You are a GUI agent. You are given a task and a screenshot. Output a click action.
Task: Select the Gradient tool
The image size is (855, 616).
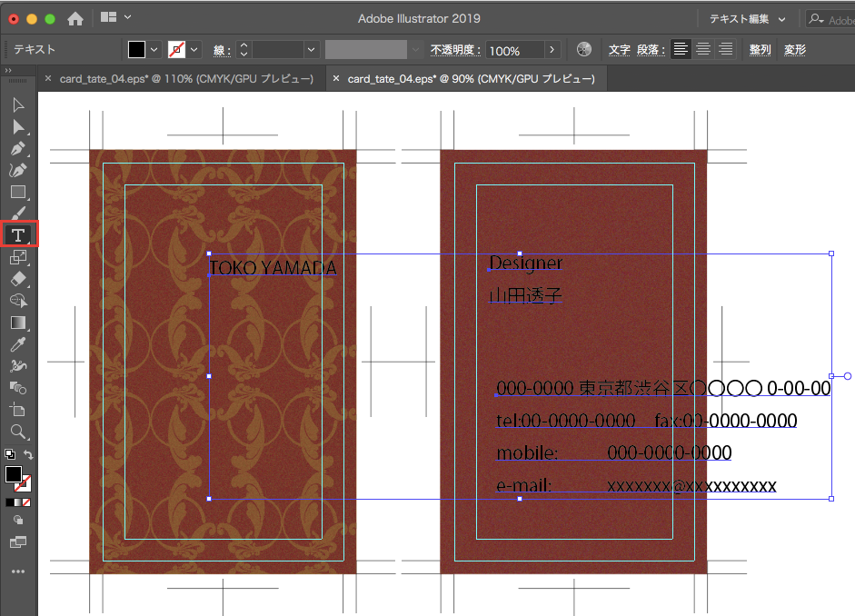click(x=18, y=323)
